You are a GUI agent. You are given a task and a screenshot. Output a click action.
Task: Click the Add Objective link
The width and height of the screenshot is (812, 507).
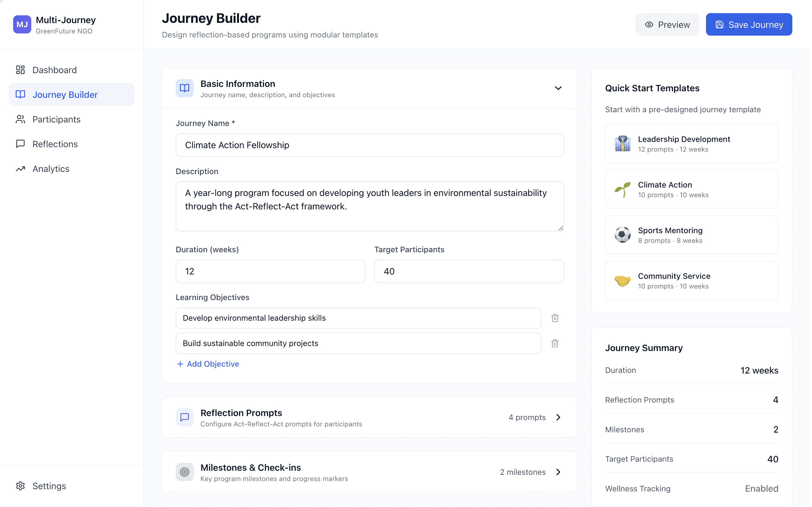(x=208, y=364)
